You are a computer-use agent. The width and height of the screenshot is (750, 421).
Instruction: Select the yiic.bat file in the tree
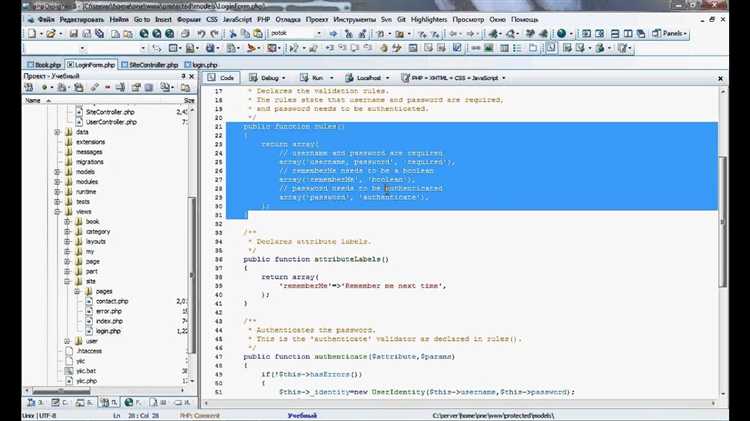pos(86,371)
